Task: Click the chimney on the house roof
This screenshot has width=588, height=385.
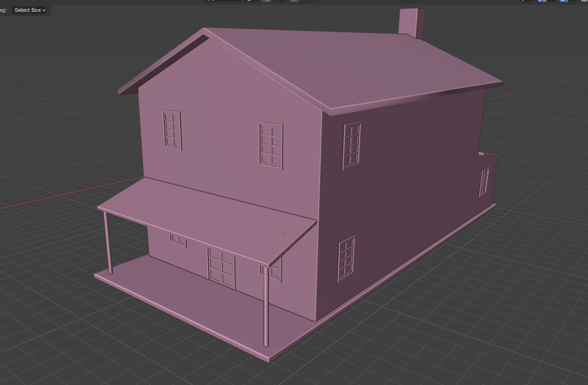Action: 411,23
